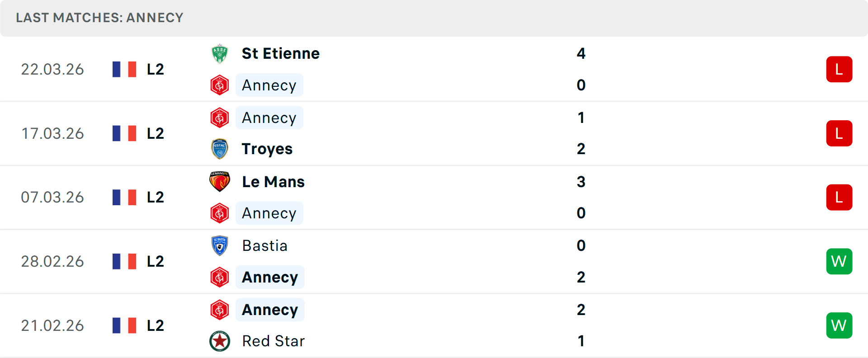
Task: Click St Etienne's score of 4
Action: point(581,54)
